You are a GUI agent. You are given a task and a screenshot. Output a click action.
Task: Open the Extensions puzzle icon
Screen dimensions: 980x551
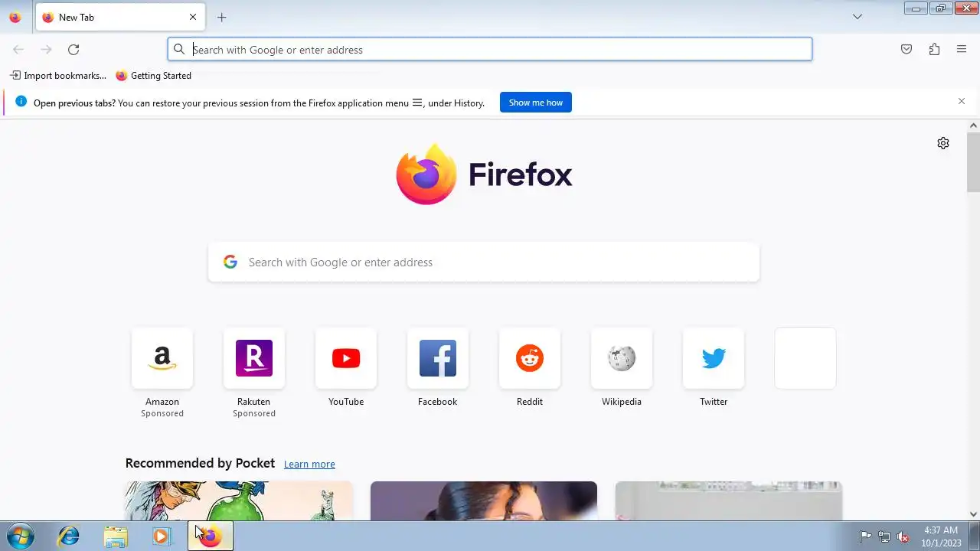[x=934, y=50]
